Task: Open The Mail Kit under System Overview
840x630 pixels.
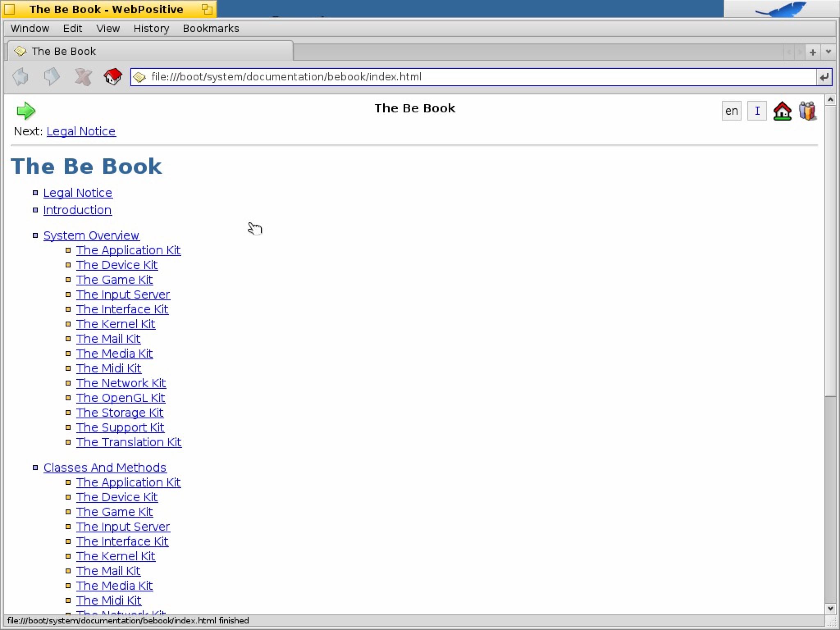Action: coord(108,339)
